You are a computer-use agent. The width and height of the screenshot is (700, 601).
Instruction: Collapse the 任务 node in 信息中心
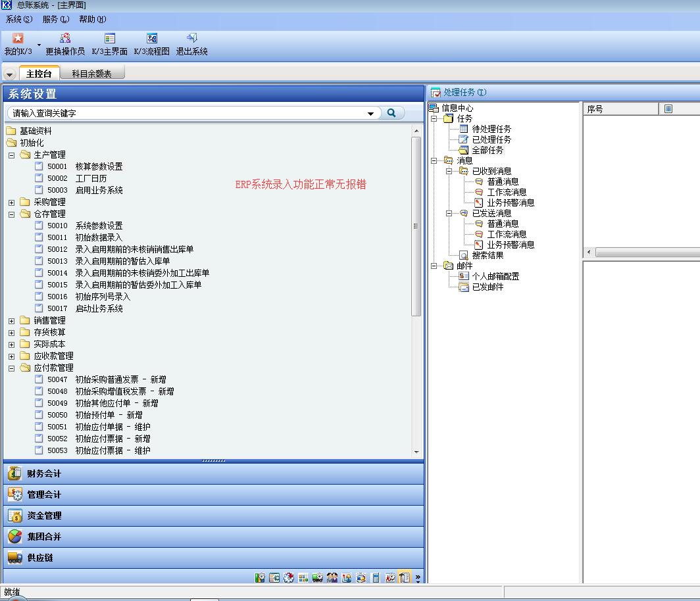[434, 118]
